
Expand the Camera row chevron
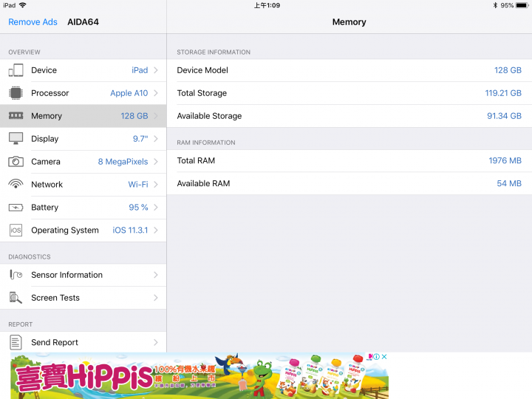point(156,162)
